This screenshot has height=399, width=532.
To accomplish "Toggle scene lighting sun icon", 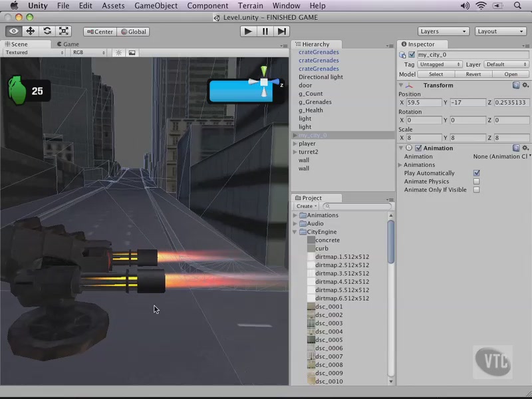I will coord(119,53).
